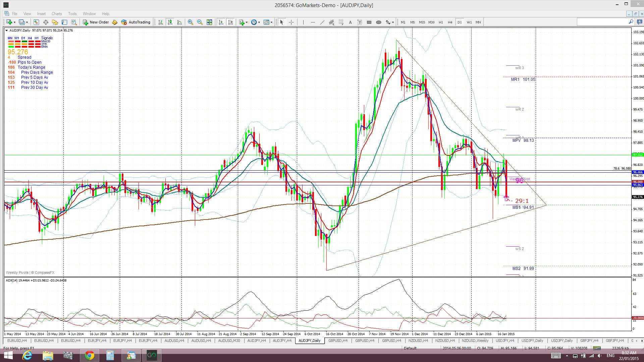
Task: Open Google Chrome from the taskbar
Action: coord(89,355)
